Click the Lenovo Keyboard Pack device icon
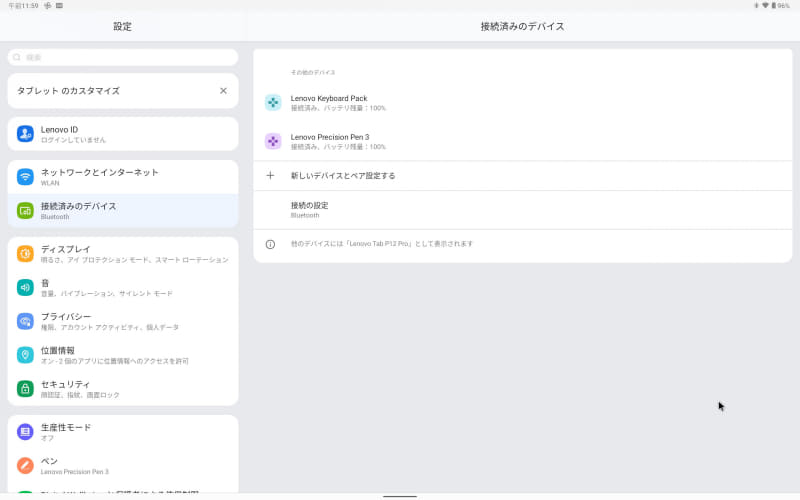 click(273, 102)
